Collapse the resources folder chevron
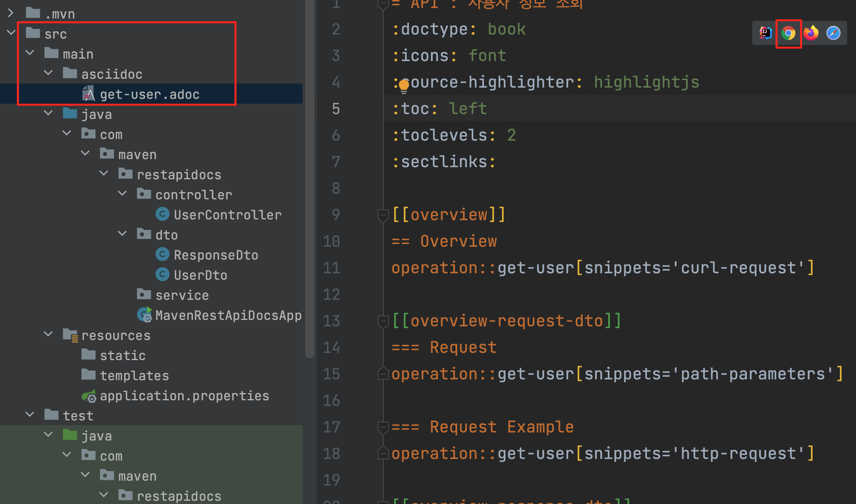The height and width of the screenshot is (504, 856). point(48,334)
